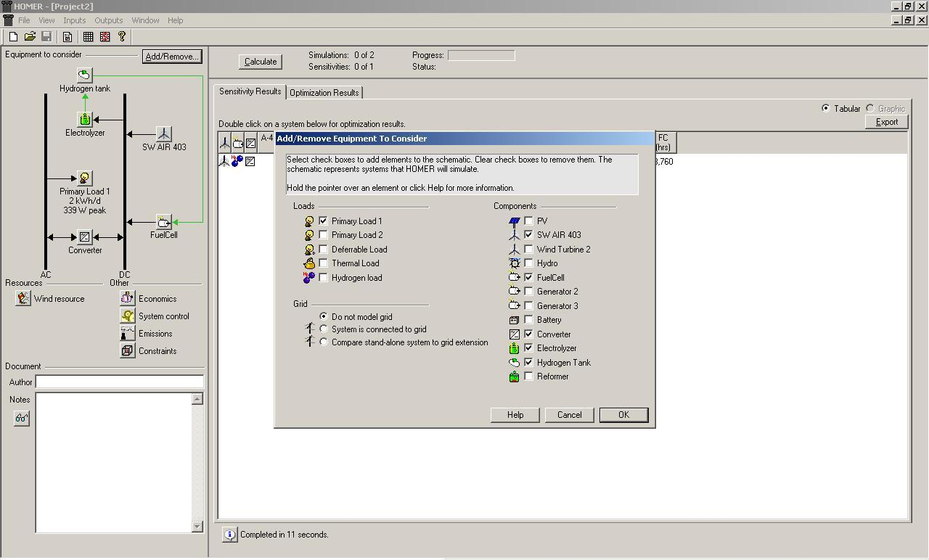Click the glasses icon beside Notes
This screenshot has height=560, width=929.
[x=22, y=419]
